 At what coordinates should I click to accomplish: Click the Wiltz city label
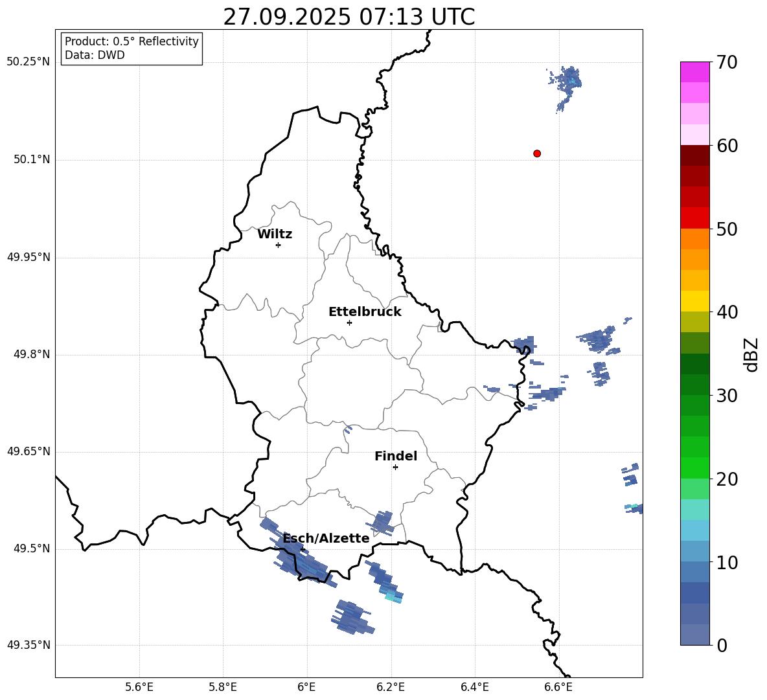pos(275,234)
